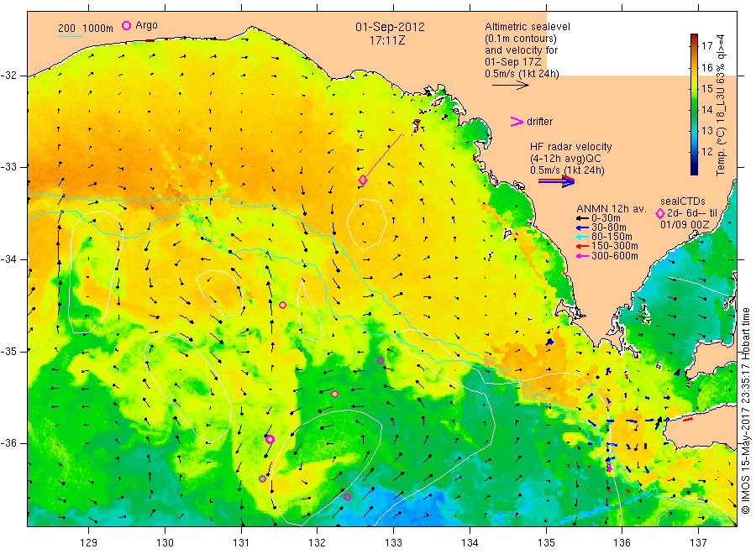Click the 'drifter' legend label
The width and height of the screenshot is (756, 554).
(x=539, y=122)
